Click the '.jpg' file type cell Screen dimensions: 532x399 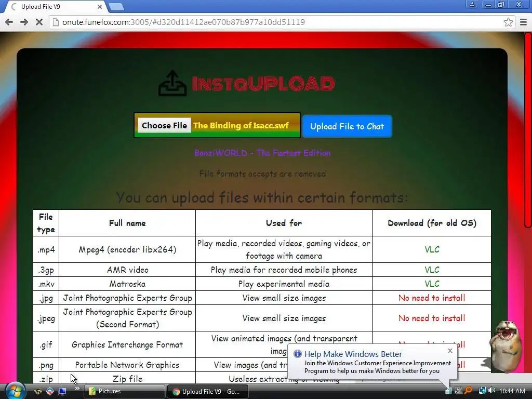click(x=46, y=298)
